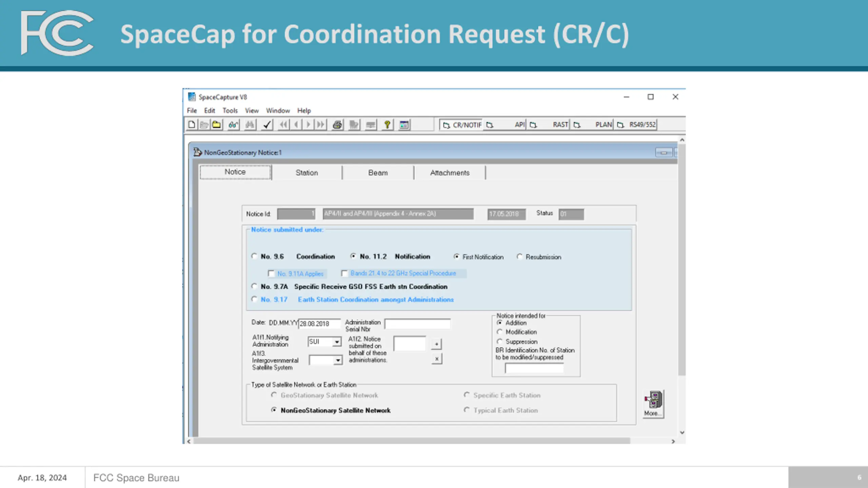
Task: Click the glasses view icon
Action: pos(233,125)
